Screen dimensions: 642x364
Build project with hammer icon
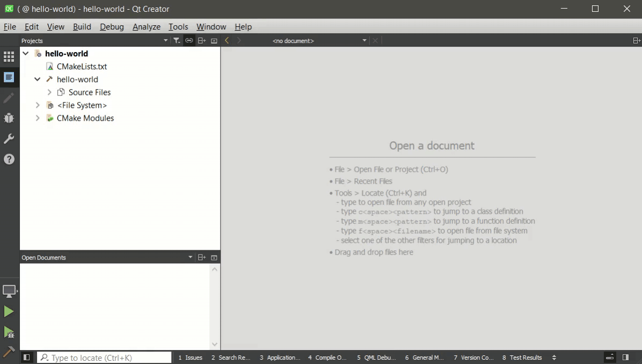point(9,352)
